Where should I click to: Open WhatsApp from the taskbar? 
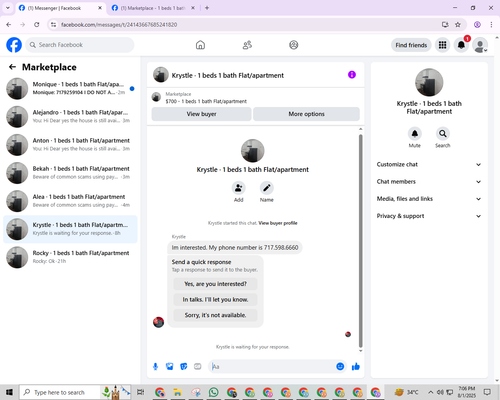coord(213,392)
